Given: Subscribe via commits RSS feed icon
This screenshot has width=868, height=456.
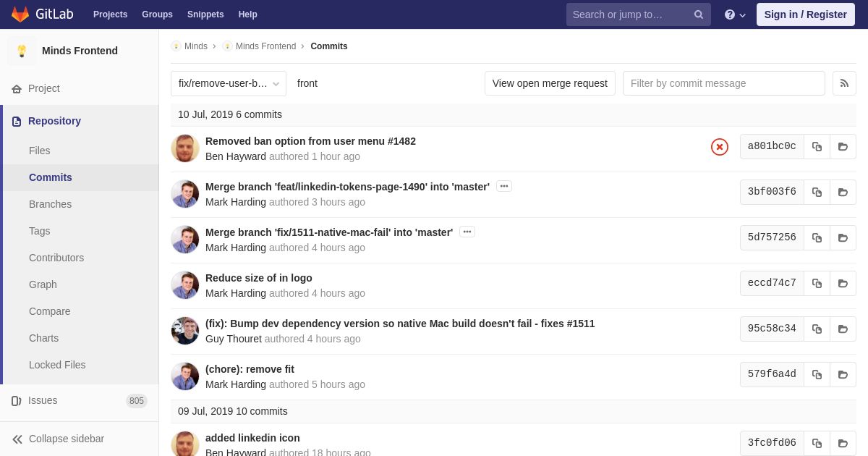Looking at the screenshot, I should pyautogui.click(x=844, y=83).
